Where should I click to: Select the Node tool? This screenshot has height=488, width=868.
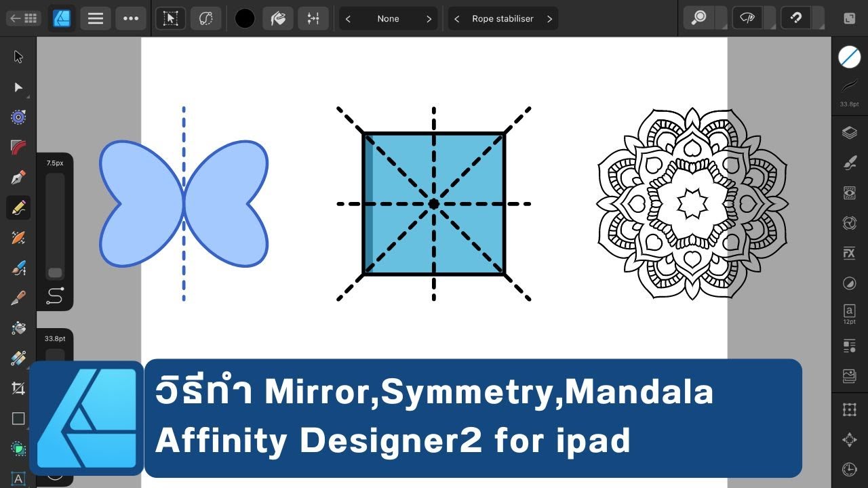click(x=18, y=87)
